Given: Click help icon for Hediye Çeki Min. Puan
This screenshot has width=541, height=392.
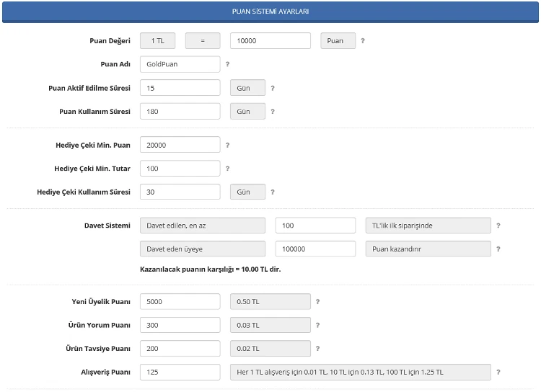Looking at the screenshot, I should (227, 145).
